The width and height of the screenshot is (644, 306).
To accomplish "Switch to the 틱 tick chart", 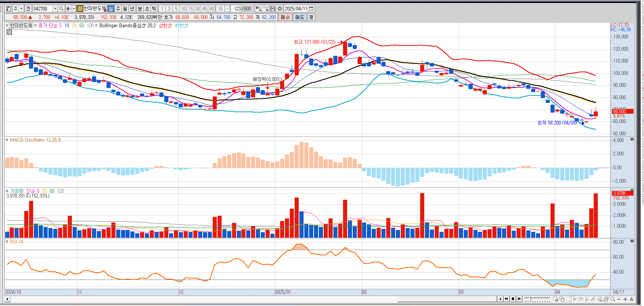I will (x=154, y=9).
